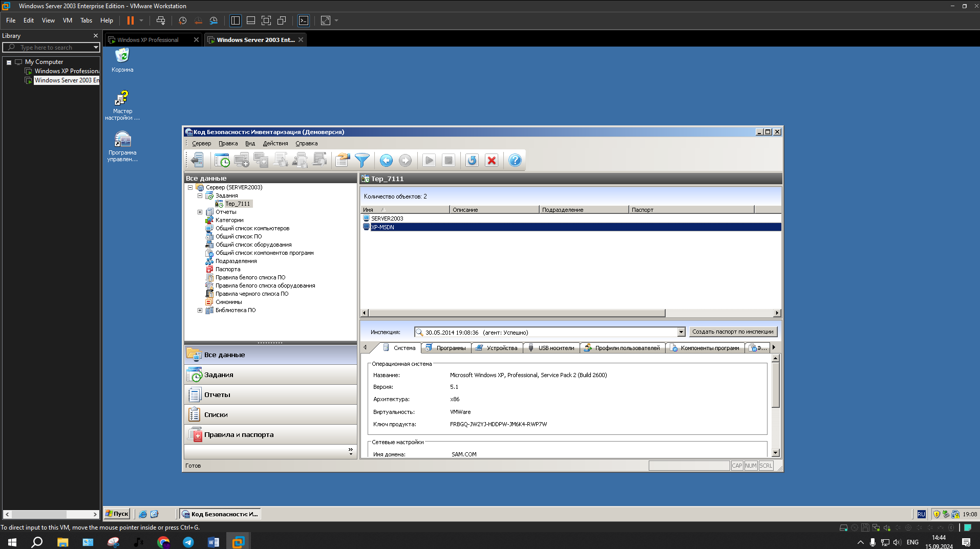Open the Инспекция date dropdown
Image resolution: width=980 pixels, height=549 pixels.
point(681,332)
